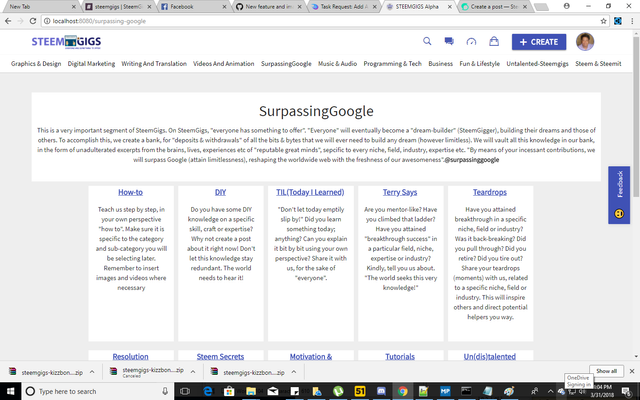
Task: Open uTorrent from taskbar
Action: 338,391
